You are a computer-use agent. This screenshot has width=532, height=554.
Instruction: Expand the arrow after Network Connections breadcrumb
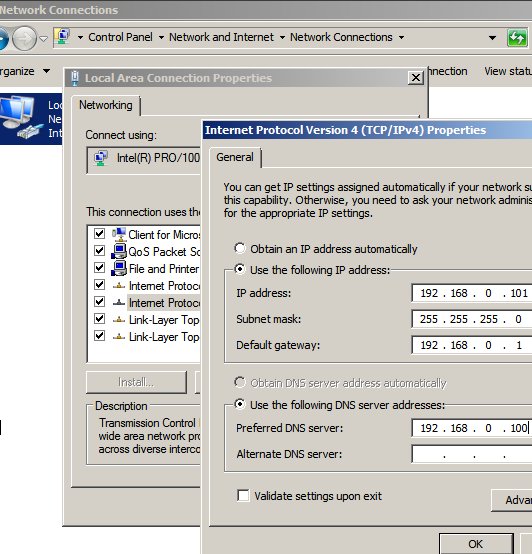tap(401, 37)
